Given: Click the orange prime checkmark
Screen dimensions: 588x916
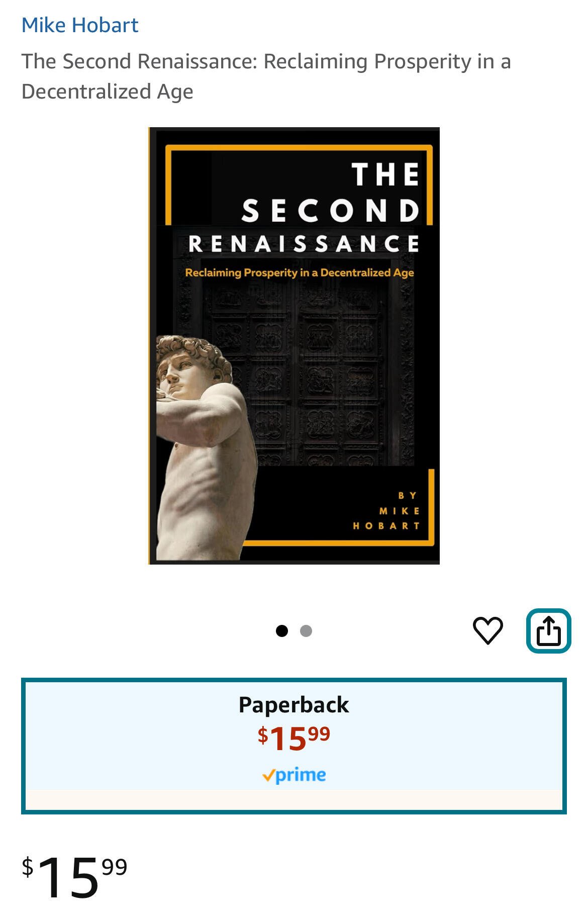Looking at the screenshot, I should point(268,776).
